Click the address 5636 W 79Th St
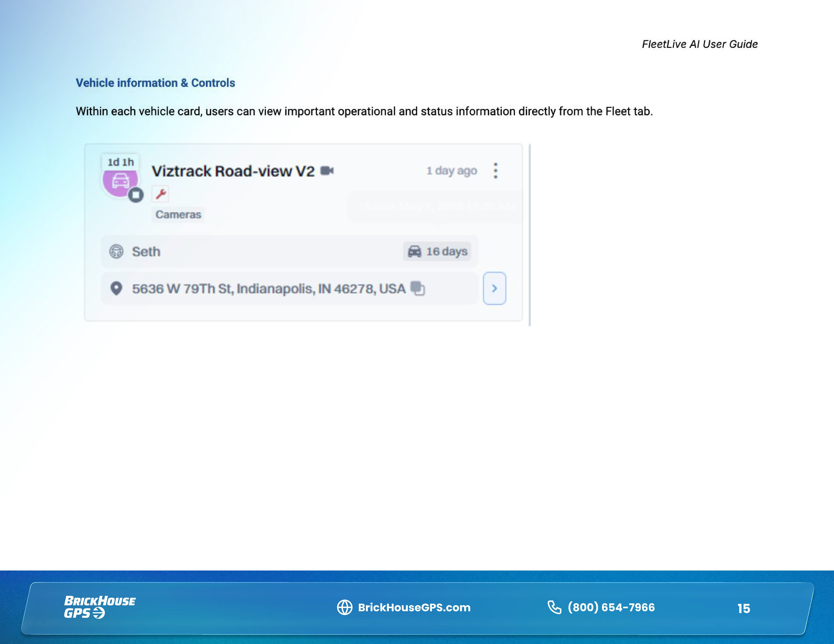The image size is (834, 644). tap(269, 289)
